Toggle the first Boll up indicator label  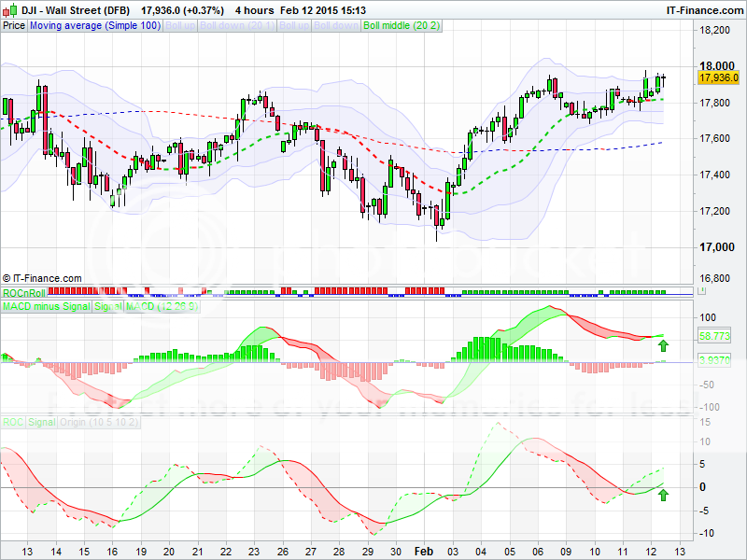[x=177, y=26]
